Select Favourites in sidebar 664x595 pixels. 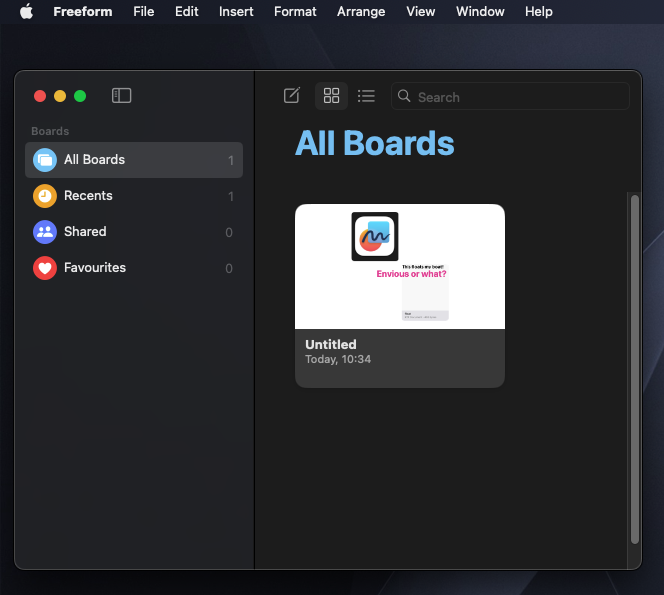click(134, 268)
